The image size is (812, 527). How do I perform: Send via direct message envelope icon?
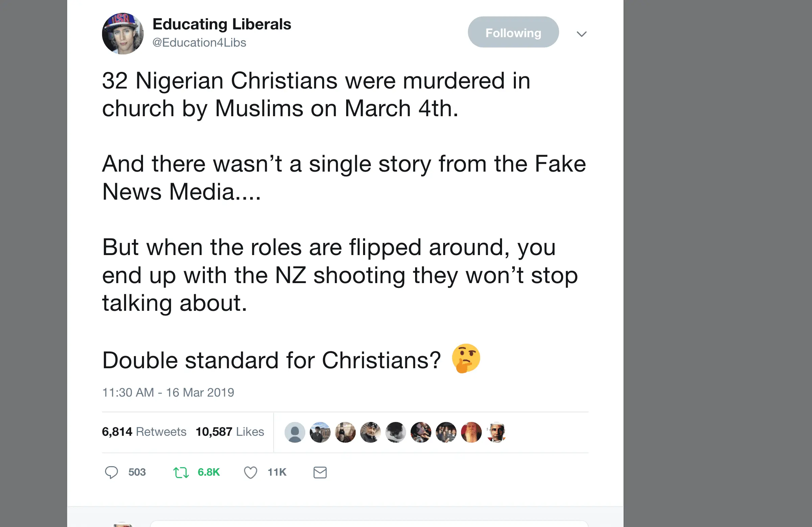(x=320, y=473)
